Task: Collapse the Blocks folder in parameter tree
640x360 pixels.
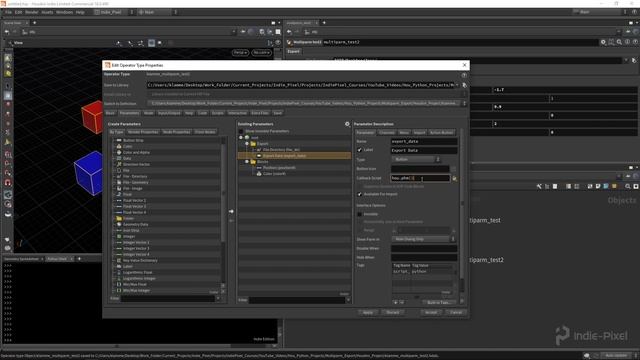Action: pyautogui.click(x=247, y=162)
